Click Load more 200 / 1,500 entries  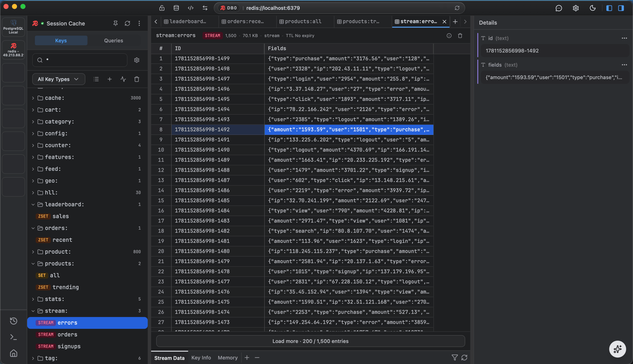311,341
